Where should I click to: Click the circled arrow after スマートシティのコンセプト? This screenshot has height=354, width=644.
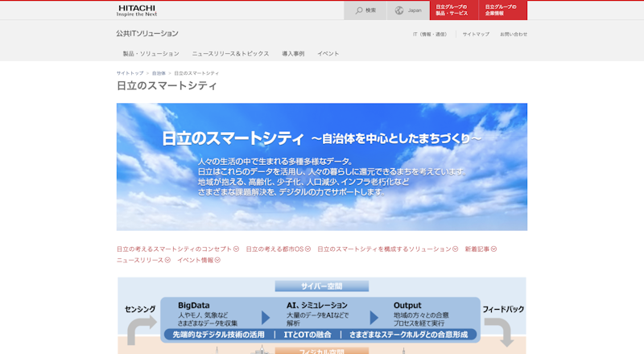[236, 249]
